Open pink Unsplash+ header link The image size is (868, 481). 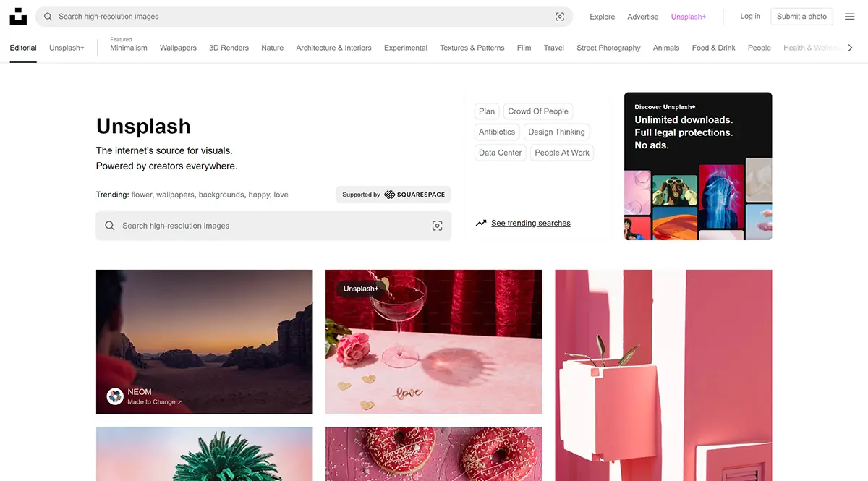[689, 17]
